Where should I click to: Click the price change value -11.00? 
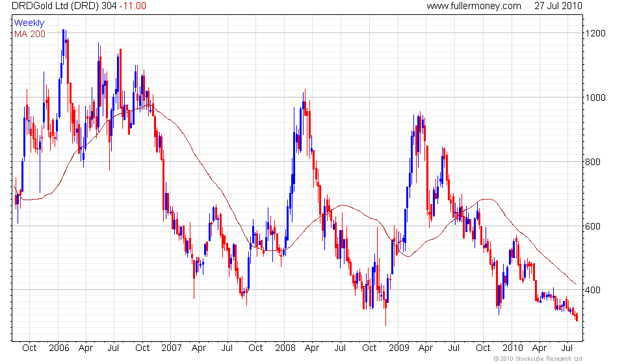(133, 6)
